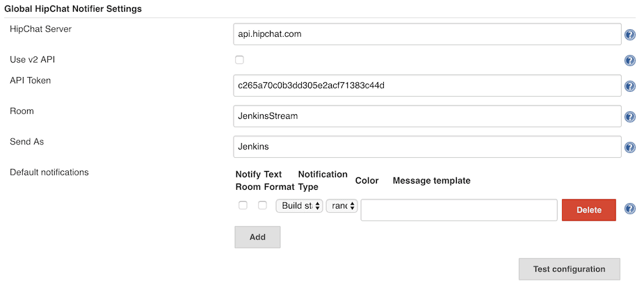Click the Global HipChat Notifier Settings heading
The height and width of the screenshot is (290, 644).
pos(74,9)
